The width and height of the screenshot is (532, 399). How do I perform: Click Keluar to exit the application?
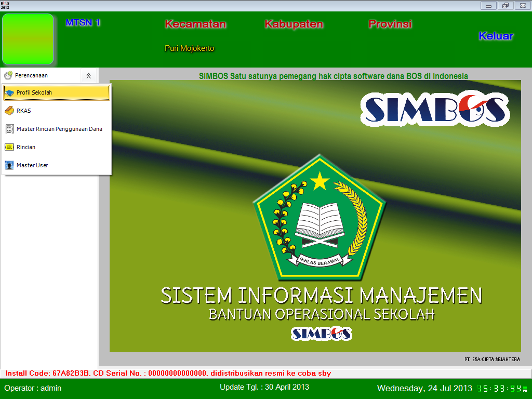[x=496, y=36]
